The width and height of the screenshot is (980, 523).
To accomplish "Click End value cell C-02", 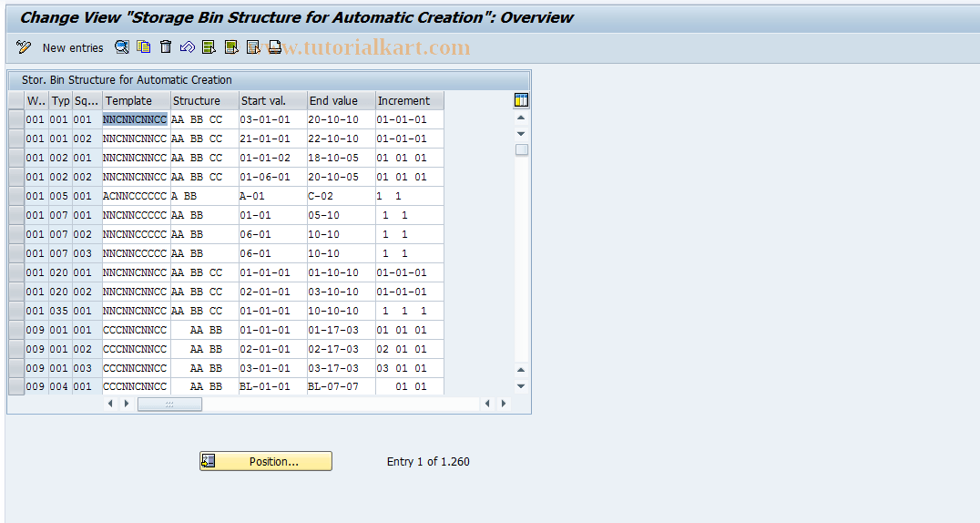I will [342, 196].
